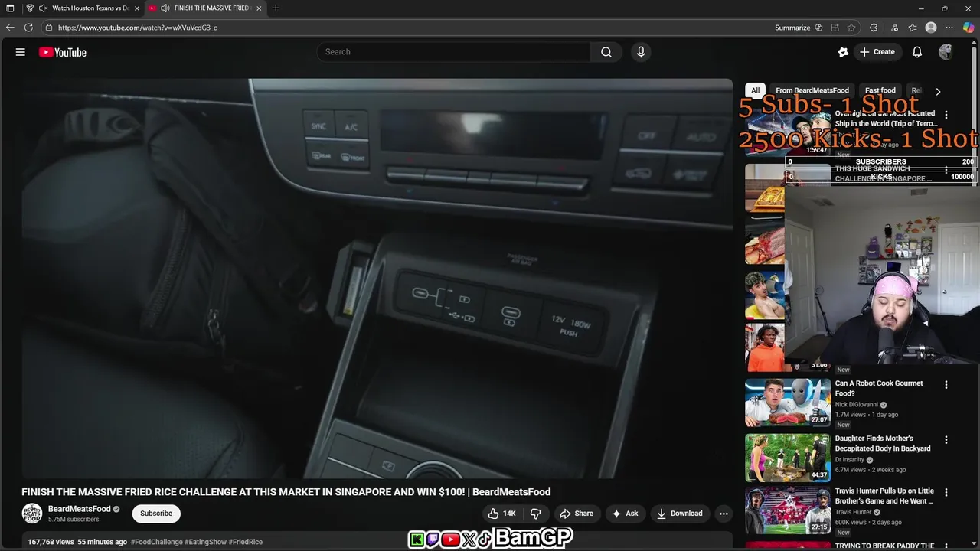Visit the Nick DiGiovanni channel
The width and height of the screenshot is (980, 551).
856,405
